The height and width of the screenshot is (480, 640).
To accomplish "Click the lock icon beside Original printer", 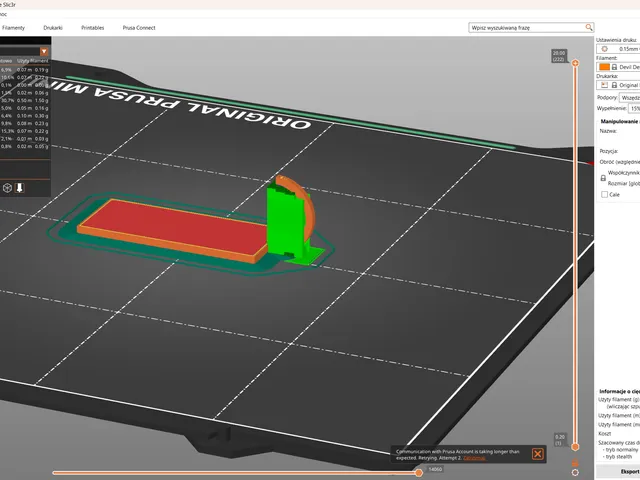I will [x=614, y=85].
